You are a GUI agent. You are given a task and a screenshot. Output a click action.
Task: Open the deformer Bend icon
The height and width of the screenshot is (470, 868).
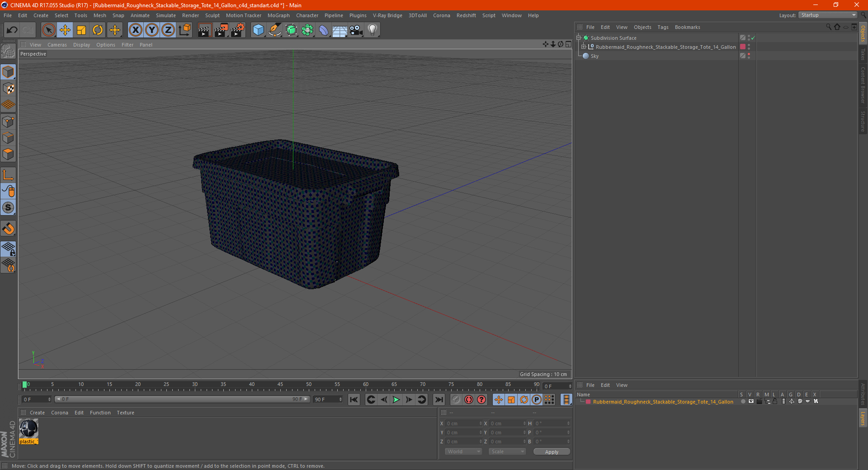click(x=324, y=30)
